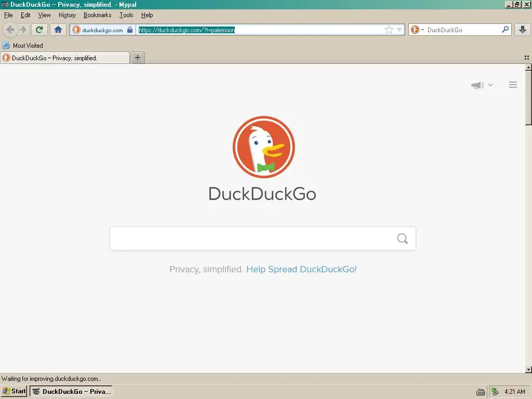Image resolution: width=532 pixels, height=399 pixels.
Task: Open Help Spread DuckDuckGo! link
Action: (x=301, y=270)
